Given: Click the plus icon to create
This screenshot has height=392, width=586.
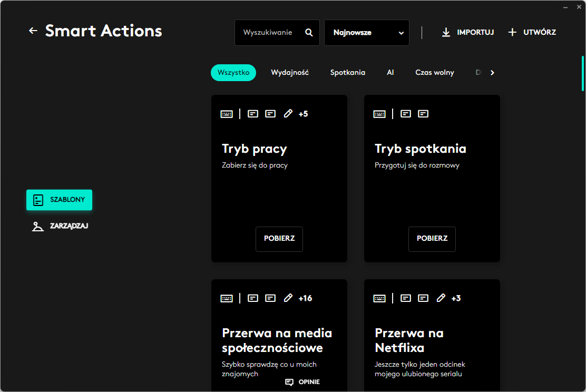Looking at the screenshot, I should coord(512,33).
